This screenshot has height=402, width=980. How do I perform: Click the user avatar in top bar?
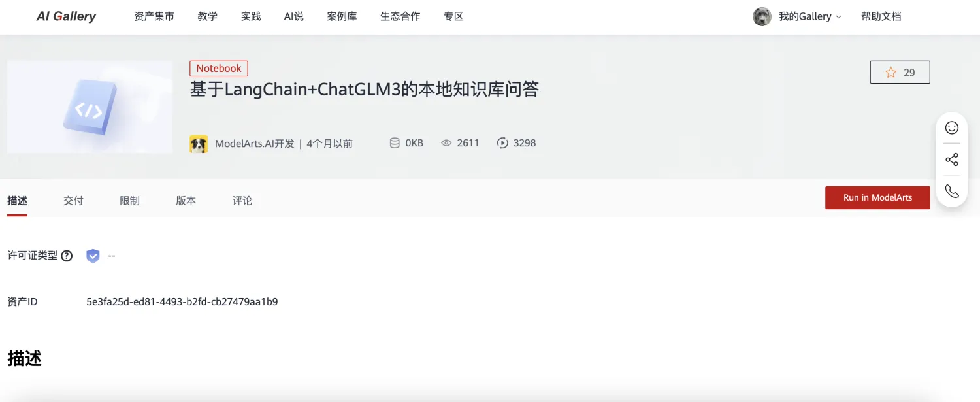762,16
